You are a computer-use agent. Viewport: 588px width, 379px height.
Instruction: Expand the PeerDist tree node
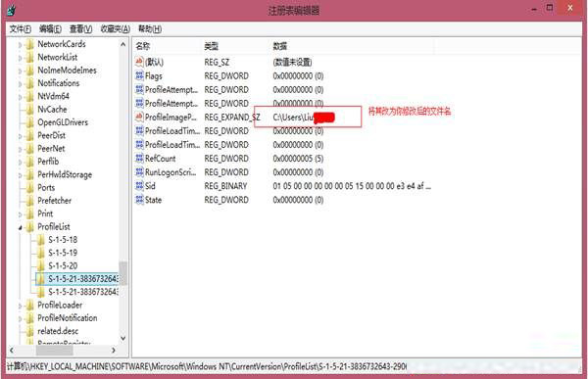(x=21, y=136)
